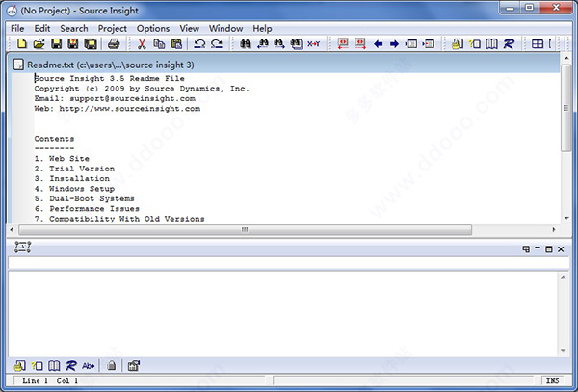Open the File menu

pyautogui.click(x=17, y=28)
